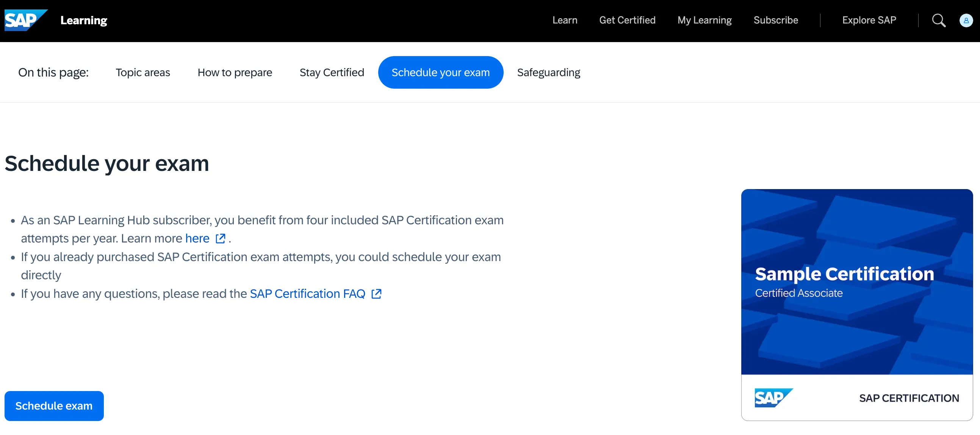Jump to How to prepare section
Screen dimensions: 980x435
(235, 72)
